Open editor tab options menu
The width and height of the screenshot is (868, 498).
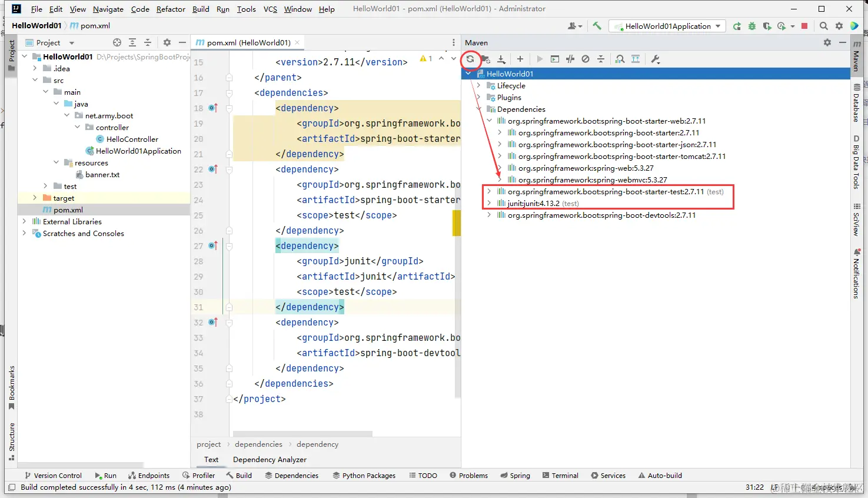tap(454, 42)
